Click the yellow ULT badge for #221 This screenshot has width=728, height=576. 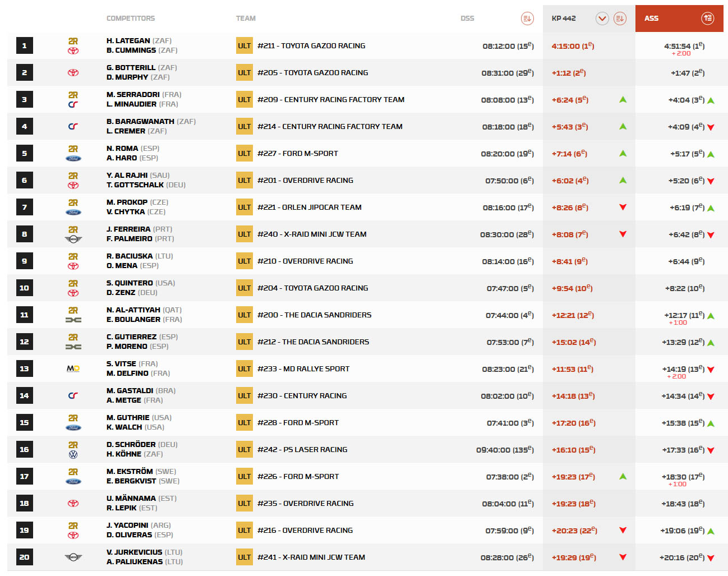point(244,208)
